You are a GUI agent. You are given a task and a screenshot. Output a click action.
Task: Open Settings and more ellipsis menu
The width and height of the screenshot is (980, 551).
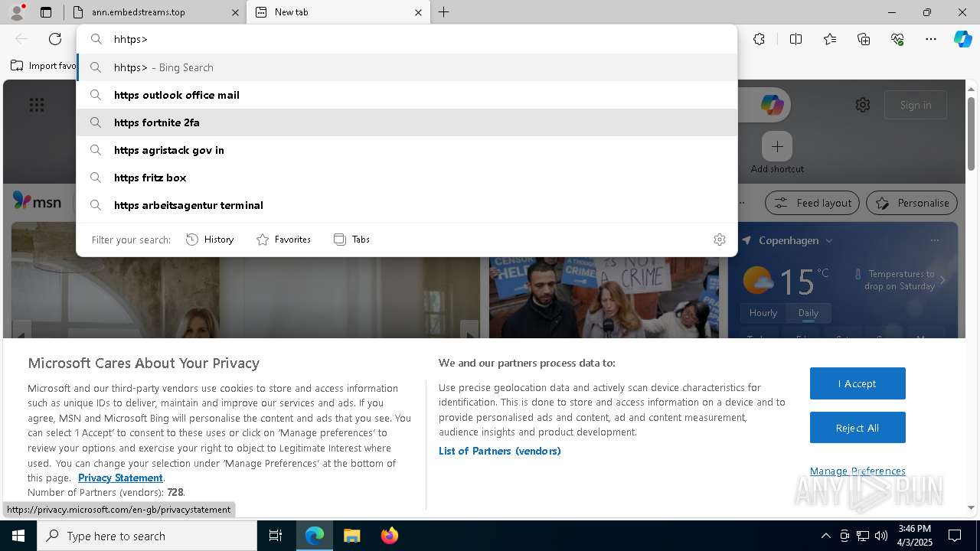pyautogui.click(x=931, y=39)
